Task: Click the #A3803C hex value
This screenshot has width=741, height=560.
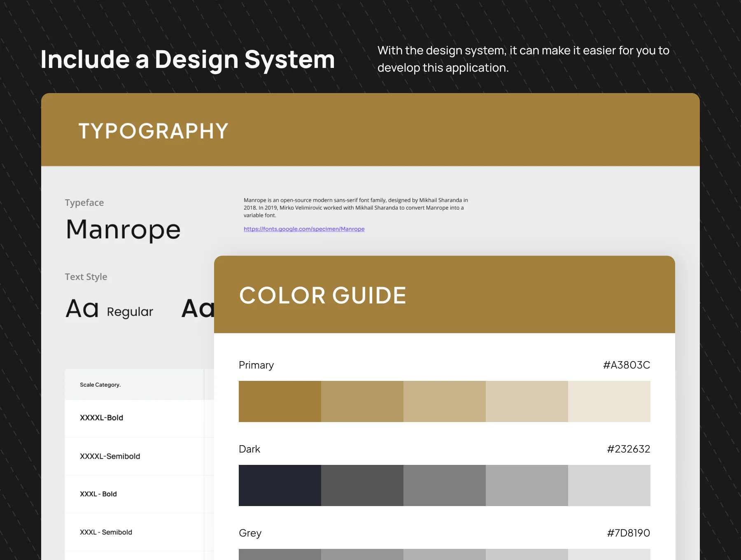Action: coord(627,365)
